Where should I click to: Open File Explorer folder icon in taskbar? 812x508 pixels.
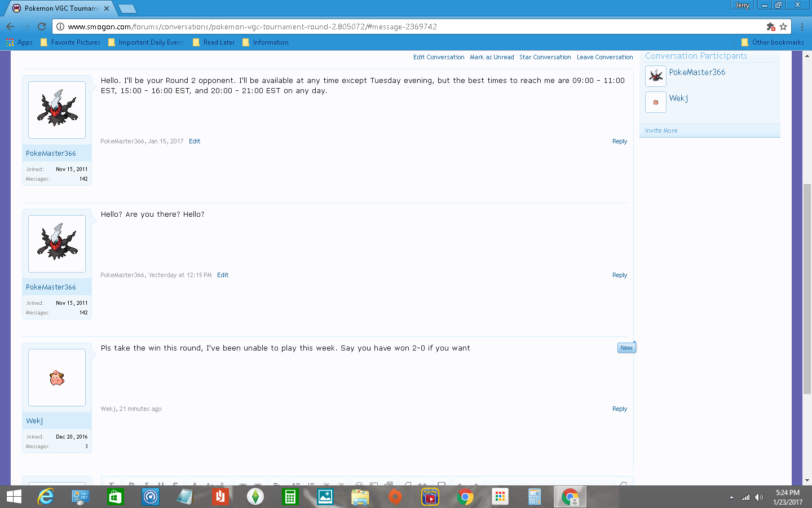tap(360, 497)
